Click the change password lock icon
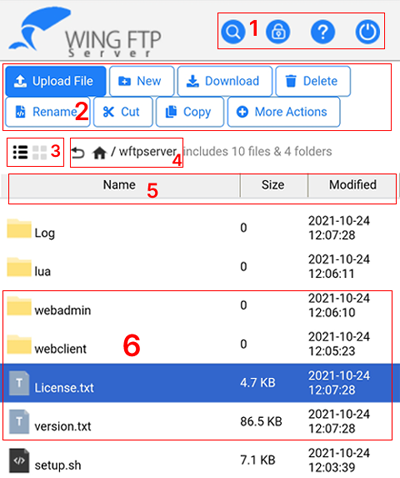 click(x=278, y=32)
